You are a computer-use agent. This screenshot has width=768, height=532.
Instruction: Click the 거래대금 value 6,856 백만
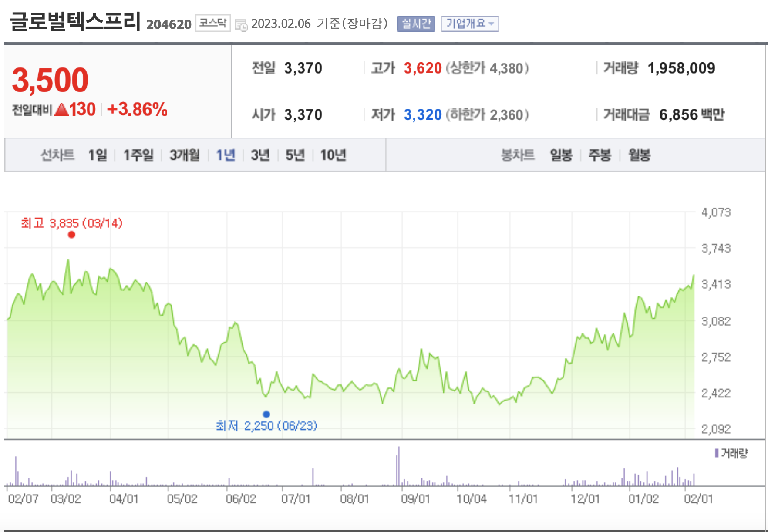(692, 115)
